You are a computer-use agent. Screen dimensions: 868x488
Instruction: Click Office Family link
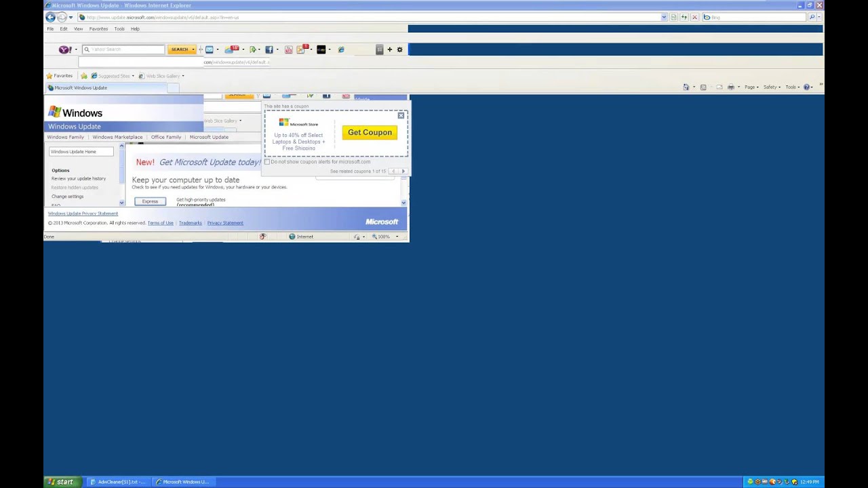tap(166, 137)
